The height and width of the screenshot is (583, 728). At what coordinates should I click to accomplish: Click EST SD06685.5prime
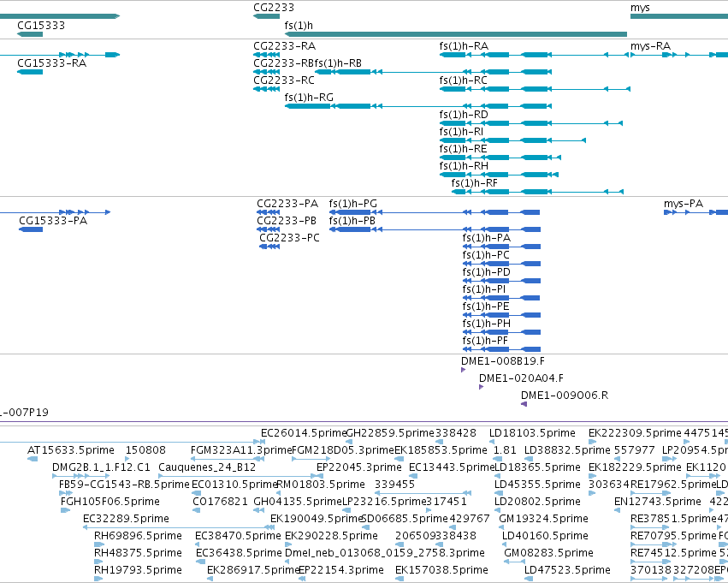coord(404,519)
